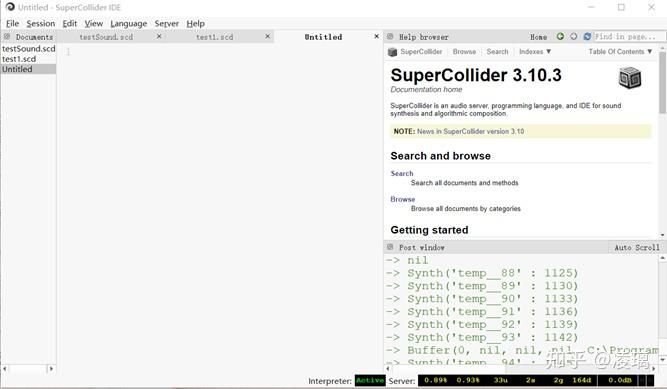Click Browse in help navigation bar
The width and height of the screenshot is (667, 389).
pyautogui.click(x=464, y=51)
